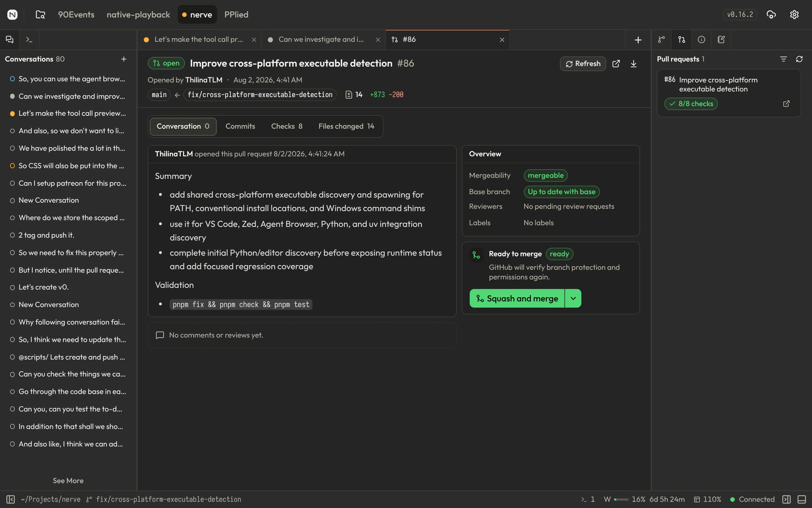Activate the 'Can we investigate and i...' tab
The width and height of the screenshot is (812, 508).
(x=323, y=40)
